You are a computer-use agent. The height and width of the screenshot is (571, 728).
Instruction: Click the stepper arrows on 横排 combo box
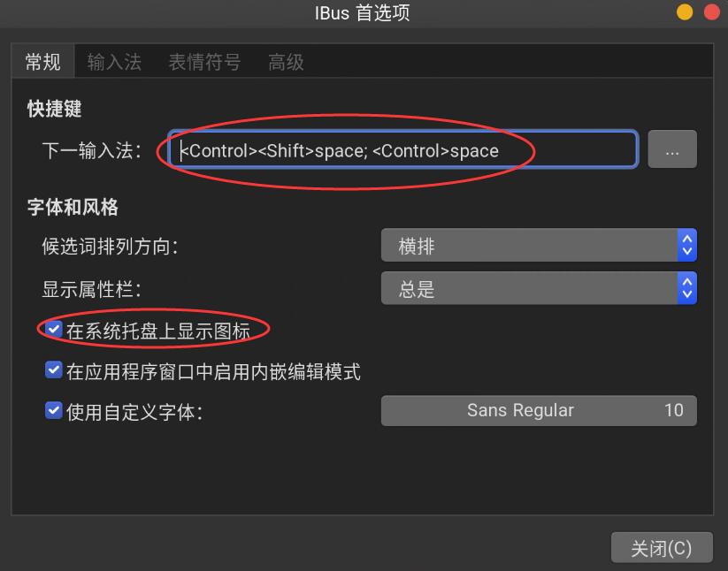tap(687, 245)
